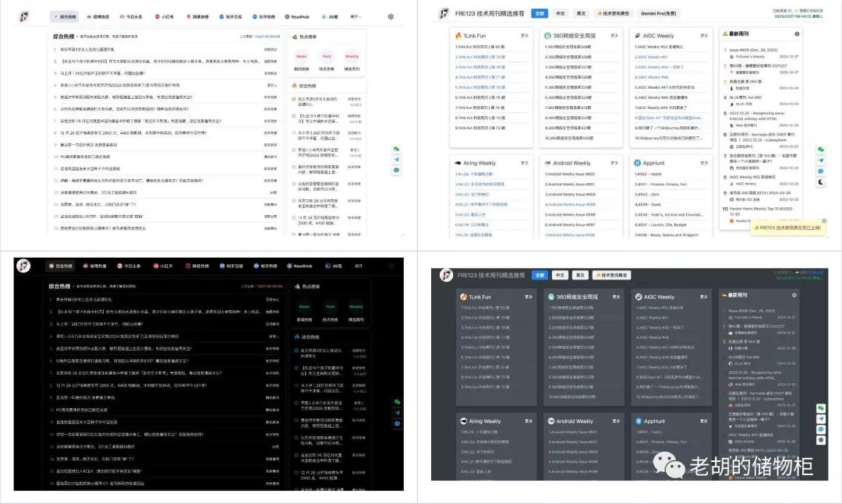Select 综合热榜 tab in dark hot-list page
Viewport: 842px width, 504px height.
[61, 266]
